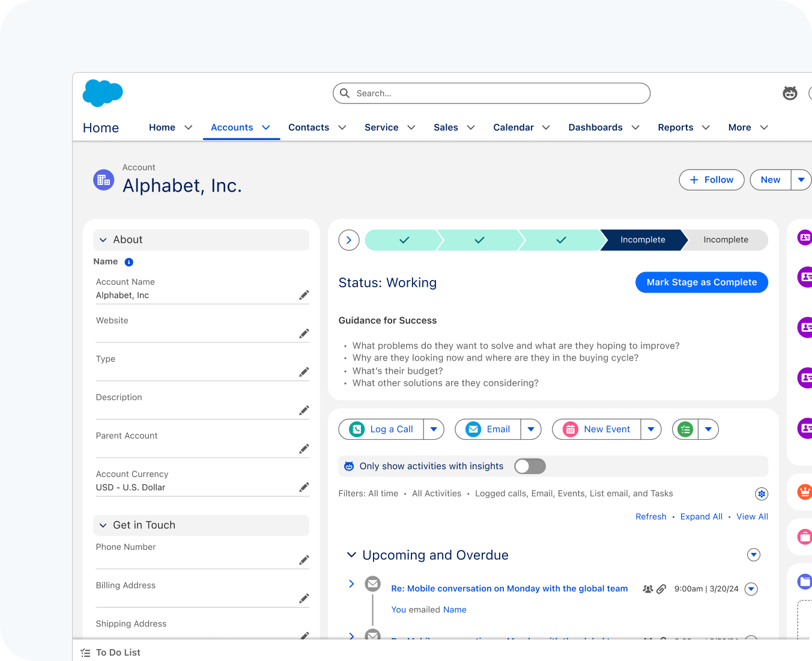This screenshot has height=661, width=812.
Task: Click the Follow button
Action: click(712, 180)
